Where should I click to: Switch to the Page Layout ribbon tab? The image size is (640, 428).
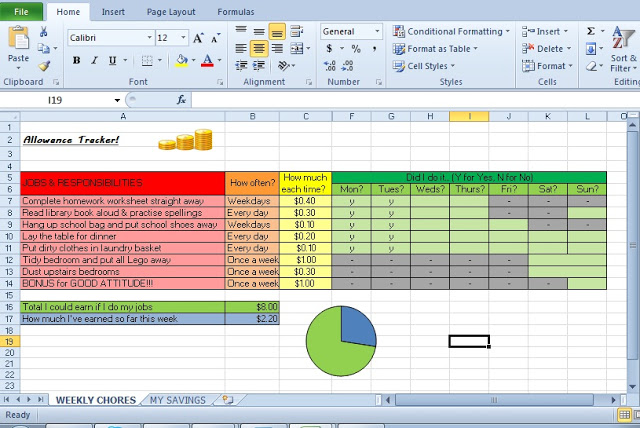coord(170,11)
